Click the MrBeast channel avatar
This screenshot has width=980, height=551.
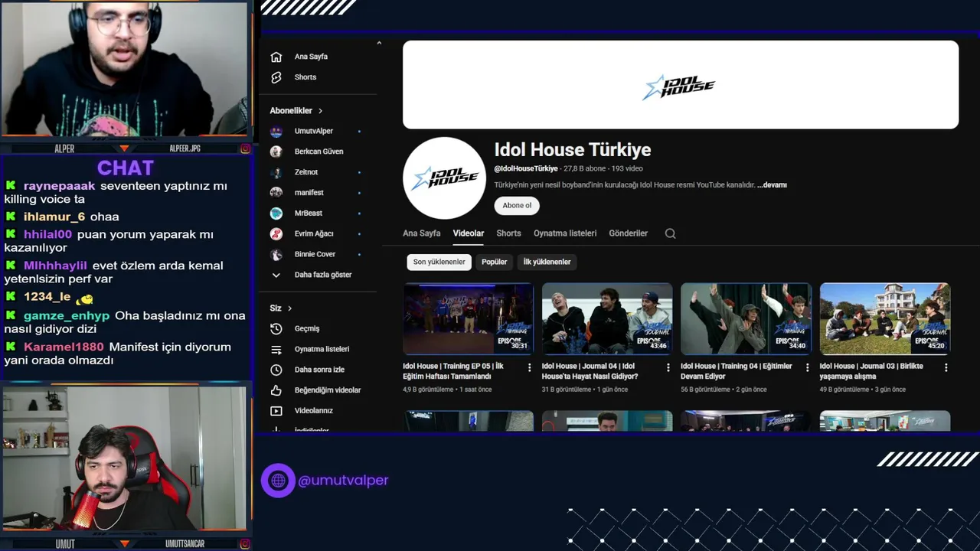coord(276,214)
